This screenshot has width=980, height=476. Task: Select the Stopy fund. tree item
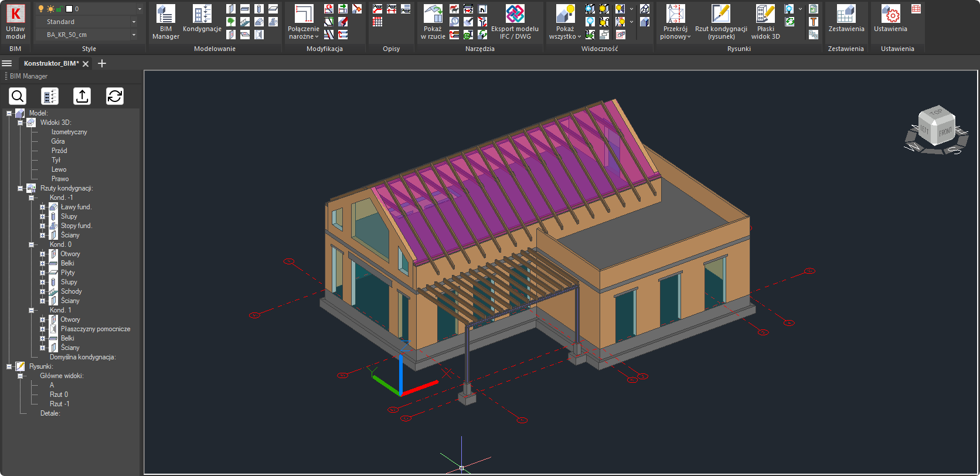point(76,226)
